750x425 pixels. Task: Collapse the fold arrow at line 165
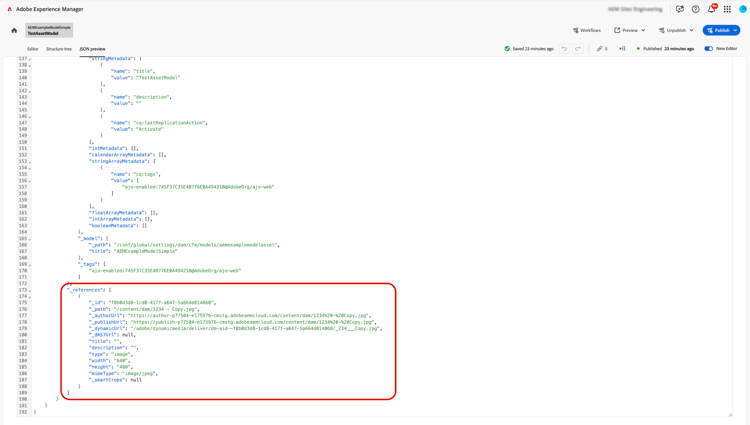point(30,239)
